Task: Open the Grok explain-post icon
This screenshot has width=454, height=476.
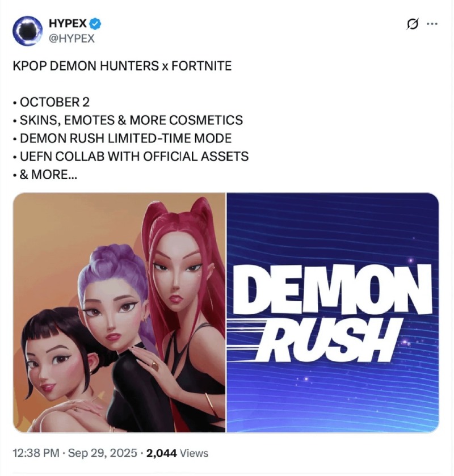Action: [x=413, y=24]
